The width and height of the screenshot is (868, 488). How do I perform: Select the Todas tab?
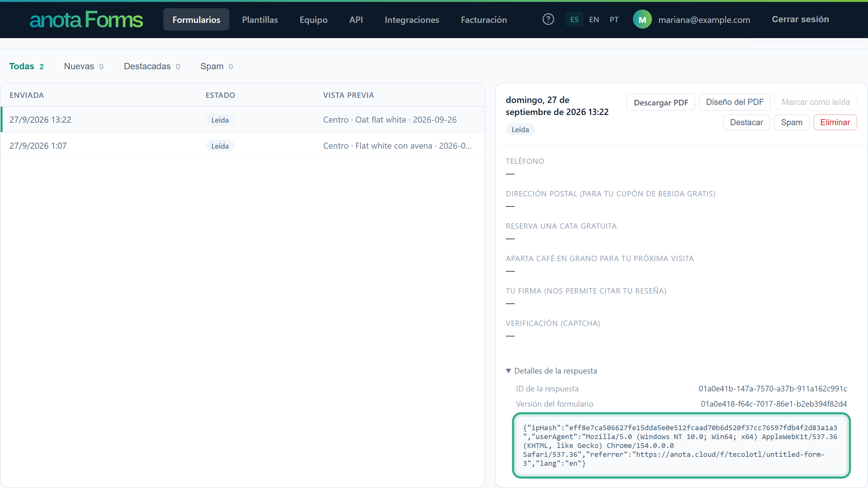point(26,66)
